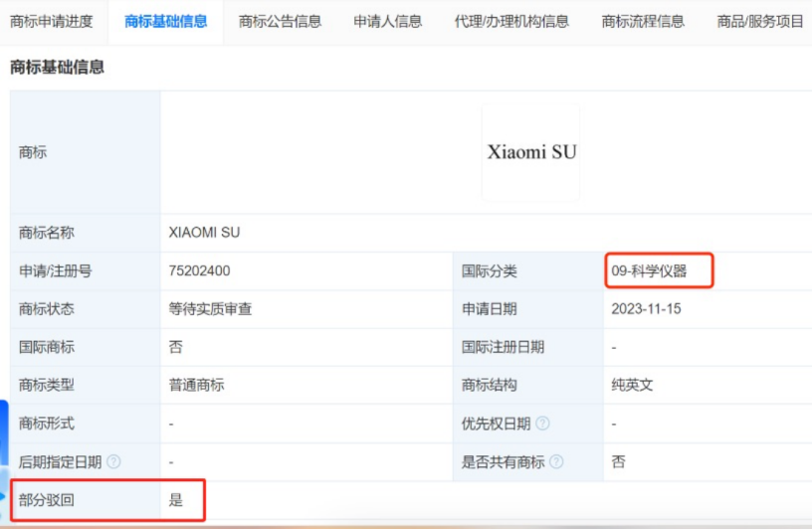Click the 国际注册日期 label
Screen dimensions: 812x529
(x=503, y=347)
